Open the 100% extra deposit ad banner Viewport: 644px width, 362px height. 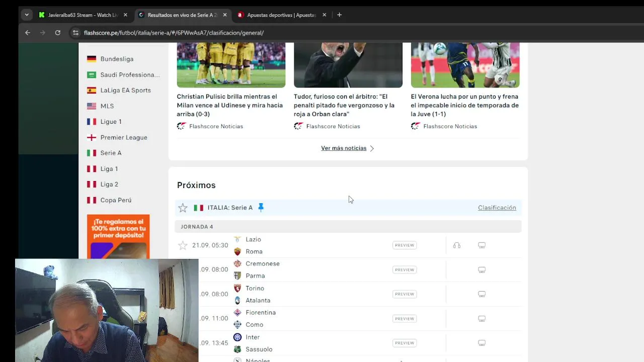[118, 237]
